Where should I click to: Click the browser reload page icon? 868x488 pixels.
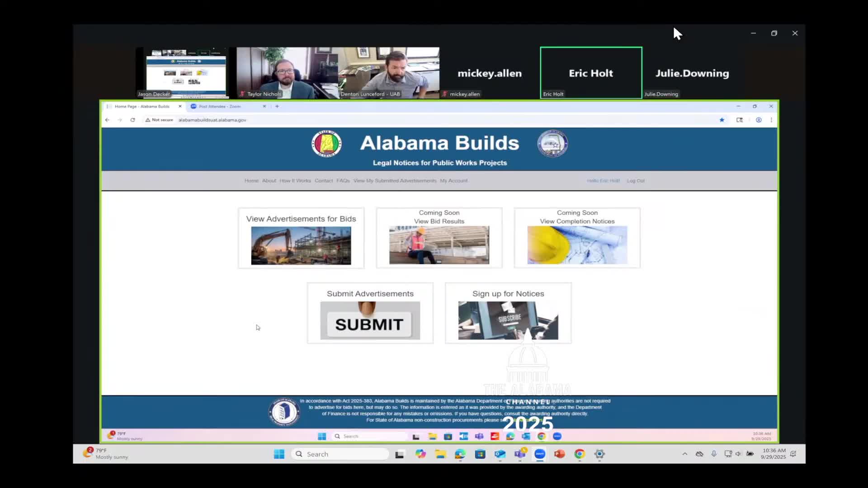tap(132, 120)
